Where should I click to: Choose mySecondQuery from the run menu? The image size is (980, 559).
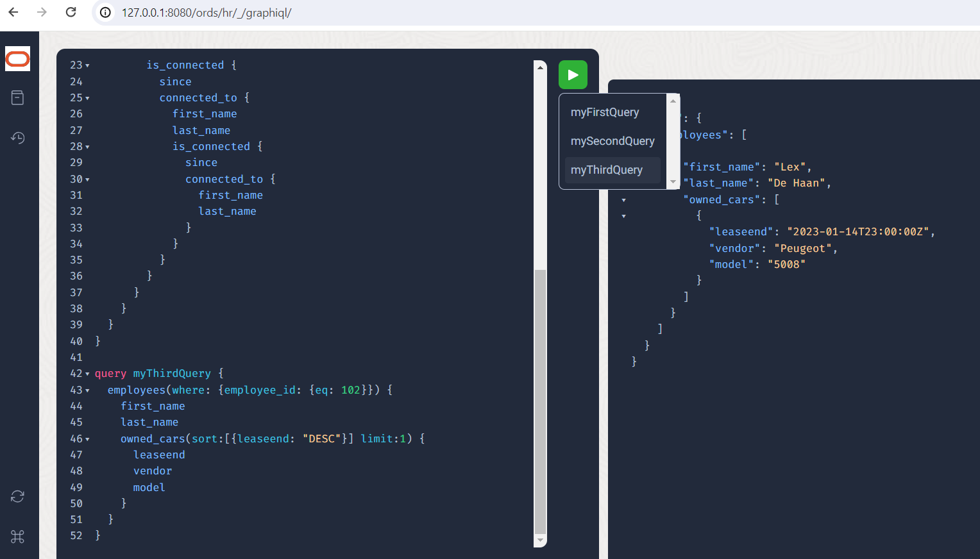coord(612,141)
